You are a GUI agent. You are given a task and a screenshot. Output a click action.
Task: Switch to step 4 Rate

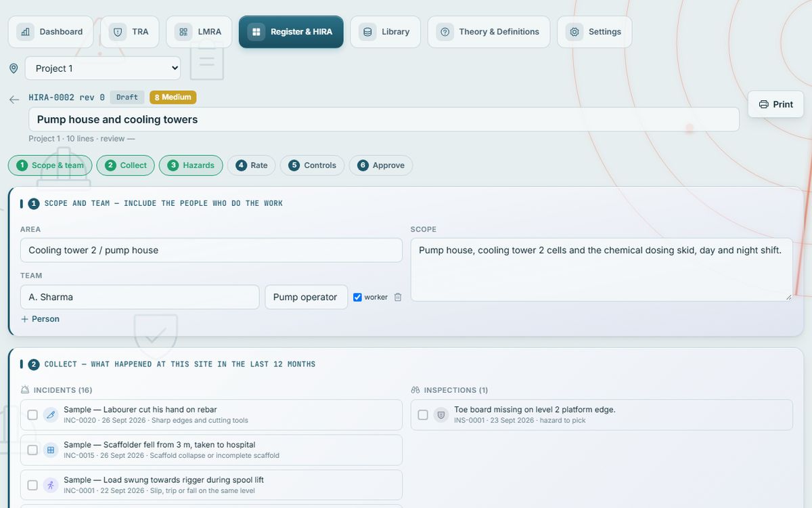tap(251, 165)
